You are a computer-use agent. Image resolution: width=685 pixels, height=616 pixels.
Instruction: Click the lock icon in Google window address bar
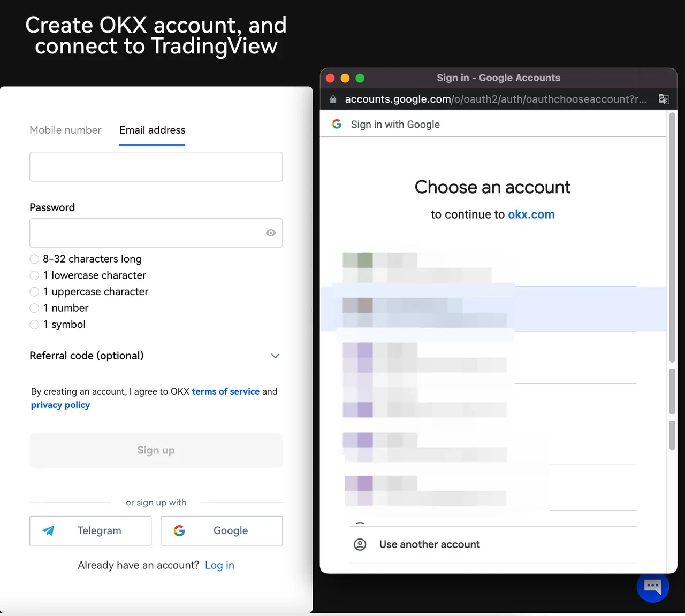click(333, 99)
